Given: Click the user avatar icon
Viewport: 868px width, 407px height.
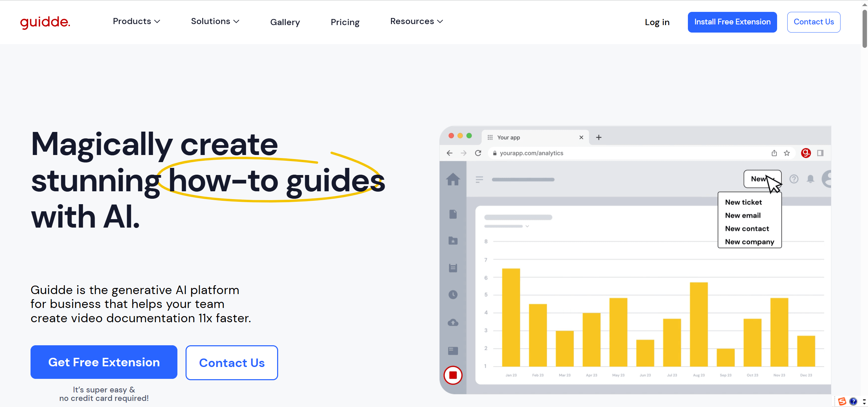Looking at the screenshot, I should [827, 179].
